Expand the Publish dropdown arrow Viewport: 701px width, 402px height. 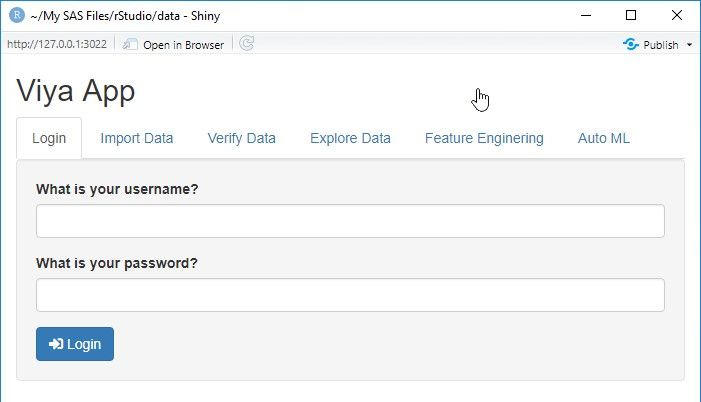[690, 45]
